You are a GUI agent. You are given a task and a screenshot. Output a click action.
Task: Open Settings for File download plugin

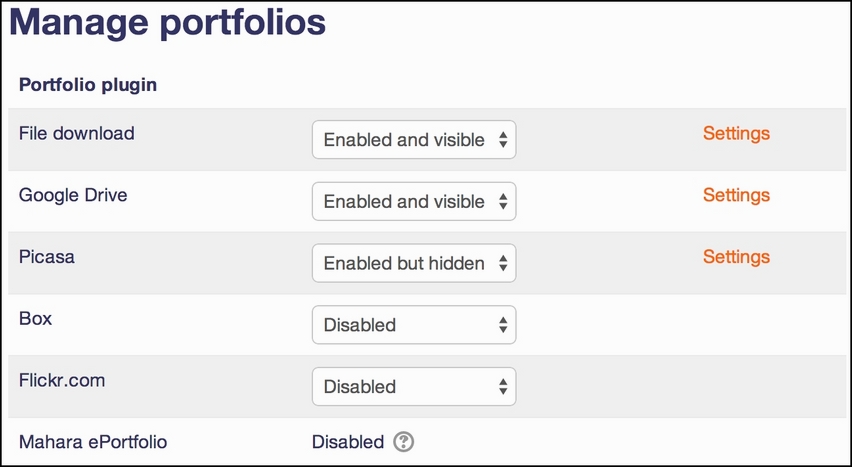(x=736, y=133)
